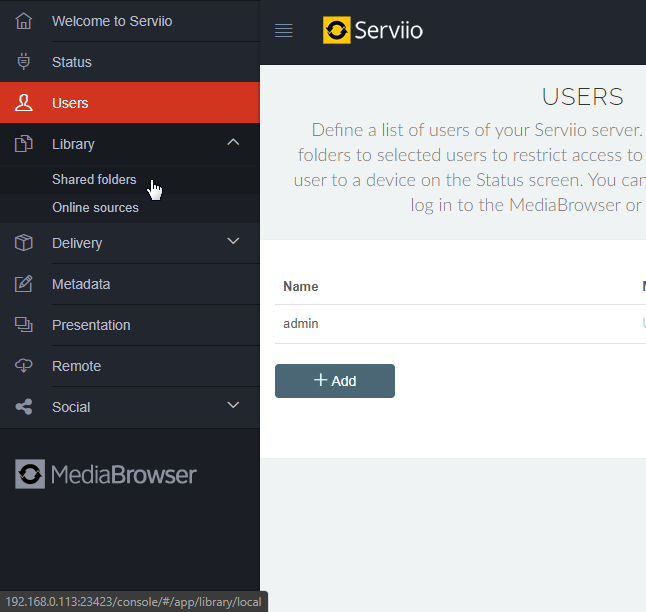Click the documents icon beside Library
The height and width of the screenshot is (612, 646).
(23, 144)
